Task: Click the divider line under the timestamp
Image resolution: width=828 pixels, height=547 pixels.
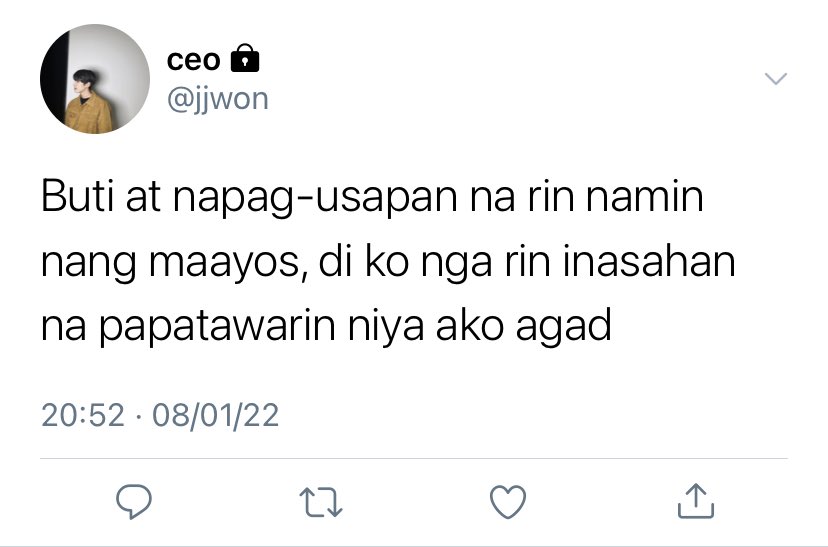Action: pyautogui.click(x=414, y=459)
